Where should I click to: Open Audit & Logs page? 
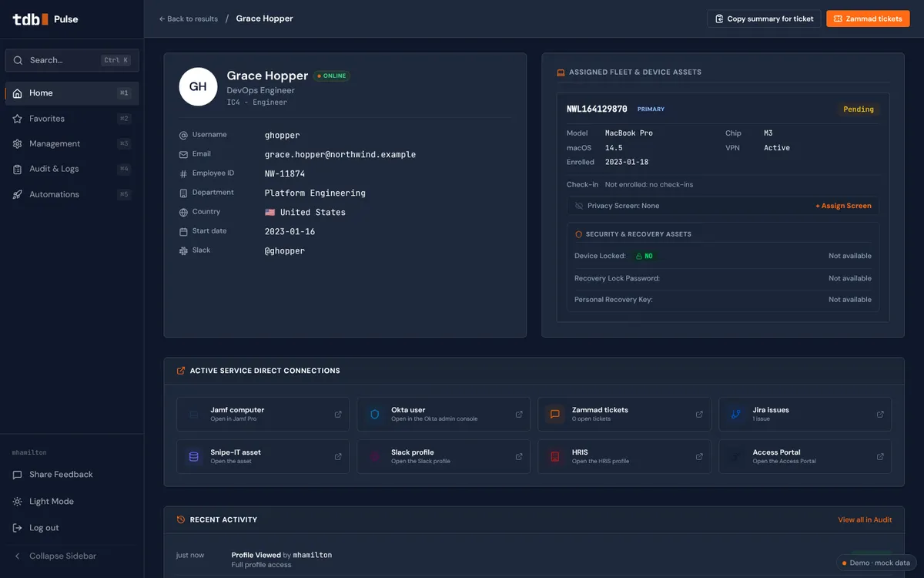[x=72, y=169]
